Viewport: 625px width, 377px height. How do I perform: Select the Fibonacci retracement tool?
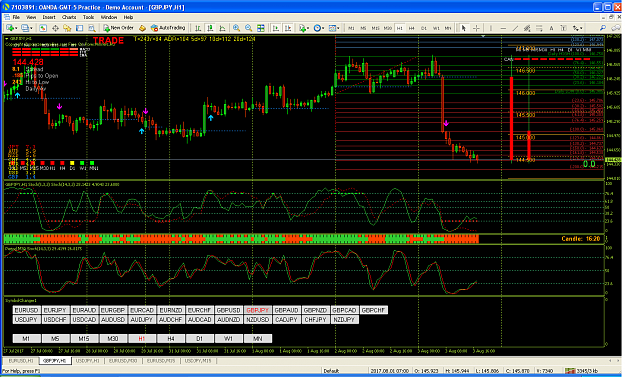[x=539, y=28]
